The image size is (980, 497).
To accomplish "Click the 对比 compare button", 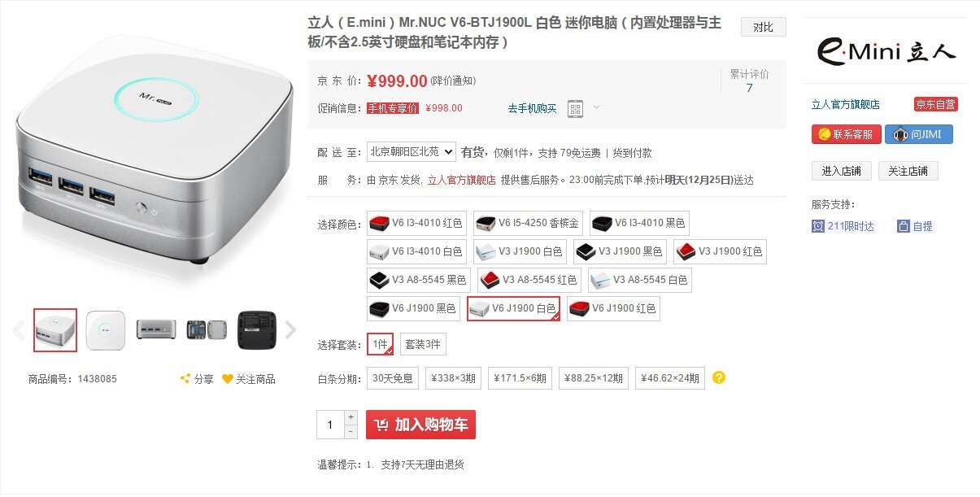I will coord(764,27).
